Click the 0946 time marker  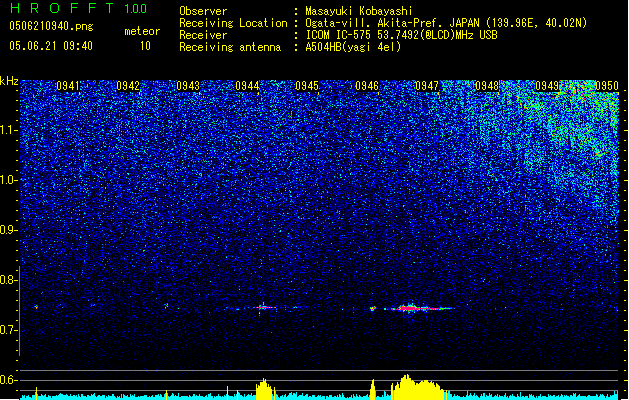click(367, 86)
